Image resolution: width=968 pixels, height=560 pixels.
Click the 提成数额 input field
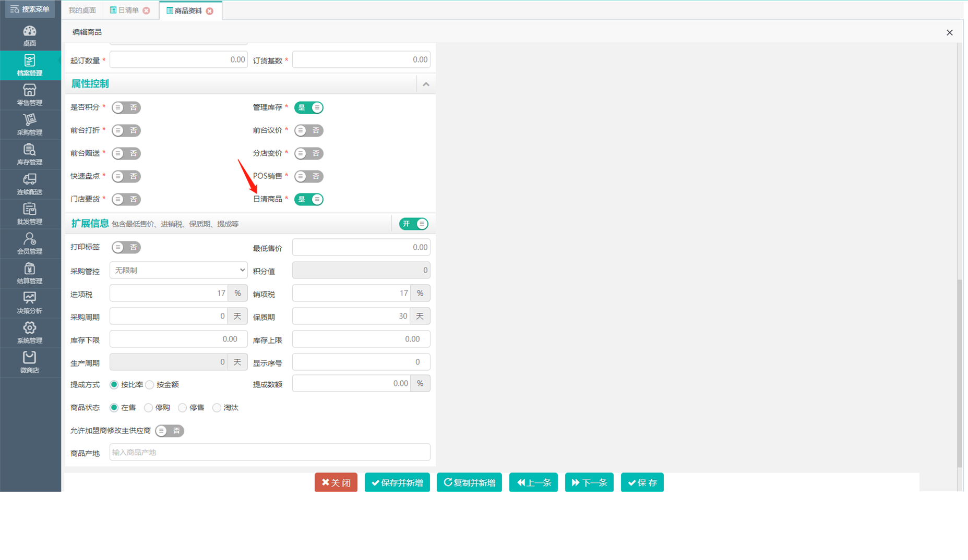point(352,383)
